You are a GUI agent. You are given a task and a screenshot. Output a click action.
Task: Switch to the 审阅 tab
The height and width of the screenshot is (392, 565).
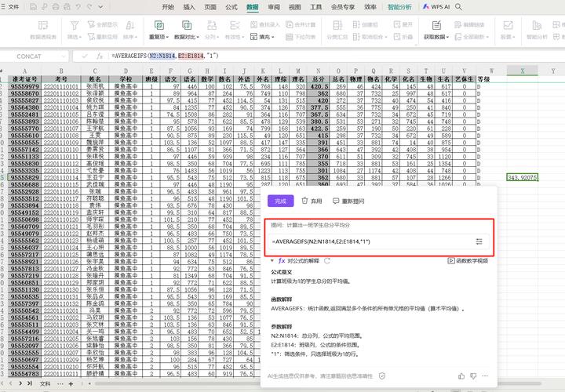pos(274,7)
